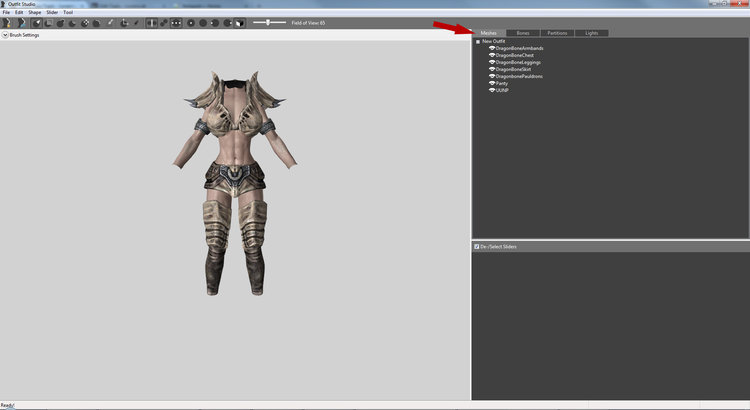The width and height of the screenshot is (750, 410).
Task: Adjust the Field of View slider handle
Action: (268, 22)
